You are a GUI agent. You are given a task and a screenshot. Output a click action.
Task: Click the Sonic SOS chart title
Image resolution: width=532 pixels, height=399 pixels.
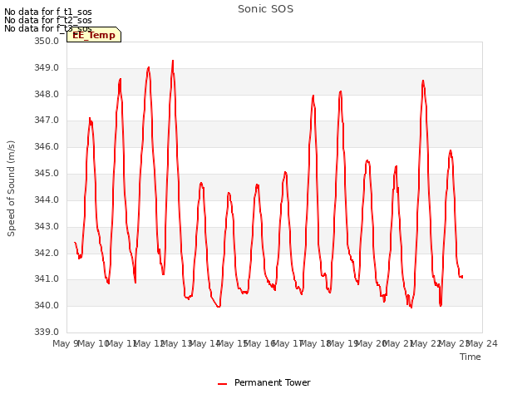pos(265,9)
